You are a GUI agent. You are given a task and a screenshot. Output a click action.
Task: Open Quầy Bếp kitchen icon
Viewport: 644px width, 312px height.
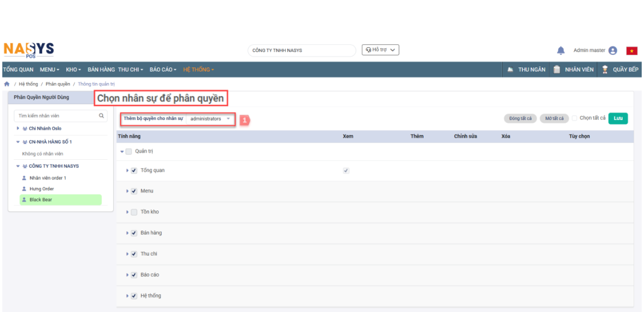click(x=605, y=70)
